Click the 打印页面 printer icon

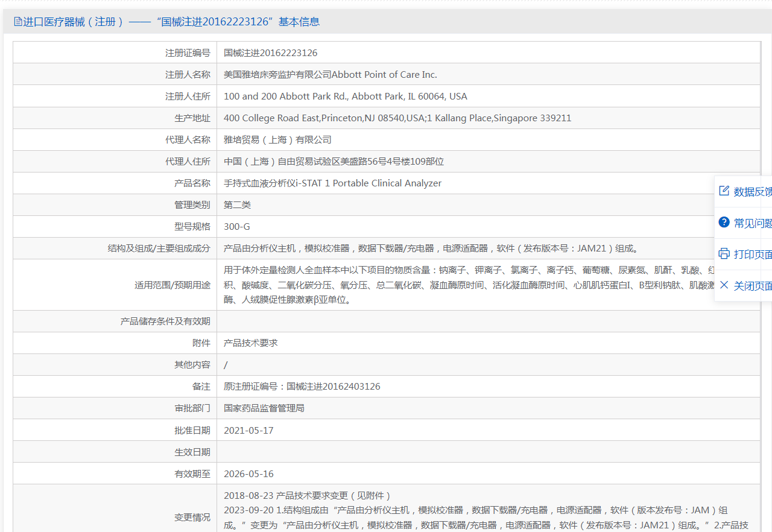pyautogui.click(x=724, y=254)
